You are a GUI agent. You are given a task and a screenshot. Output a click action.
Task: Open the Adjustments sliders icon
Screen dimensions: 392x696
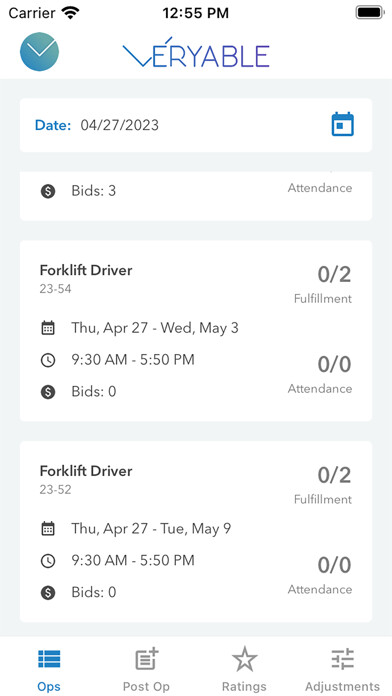342,659
